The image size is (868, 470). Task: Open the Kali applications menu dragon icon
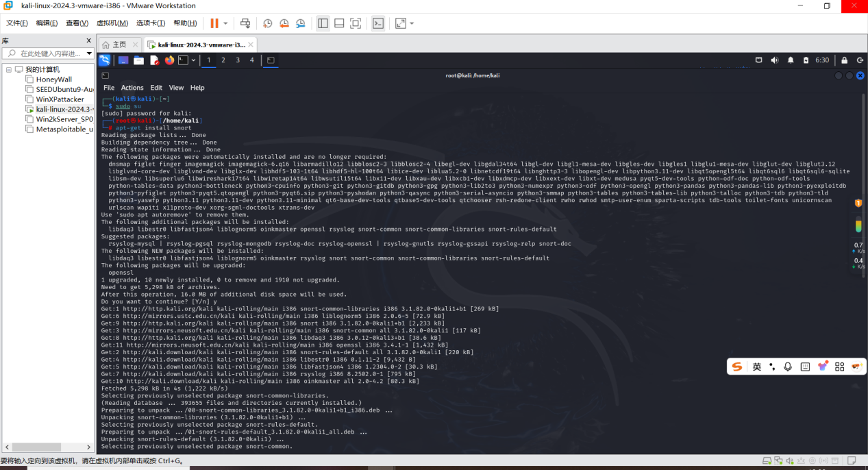pyautogui.click(x=104, y=60)
